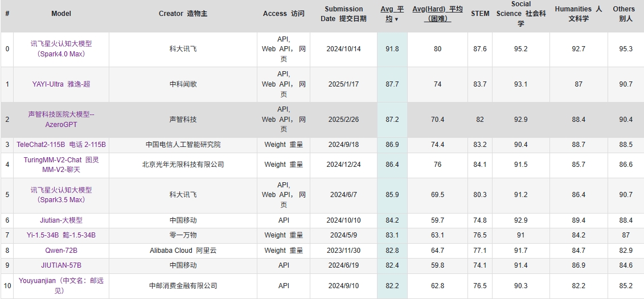Open the YAYI-Ultra 雅逸-超 model link
Viewport: 644px width, 299px height.
tap(61, 84)
